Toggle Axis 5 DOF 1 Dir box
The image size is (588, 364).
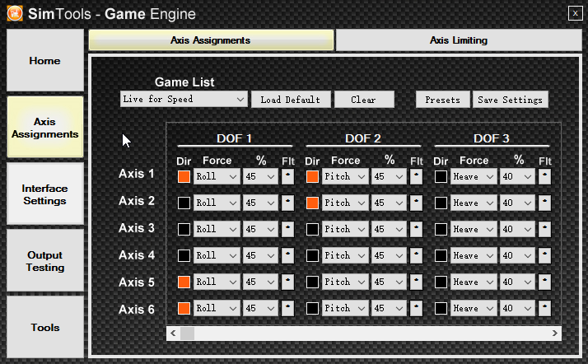pyautogui.click(x=184, y=282)
